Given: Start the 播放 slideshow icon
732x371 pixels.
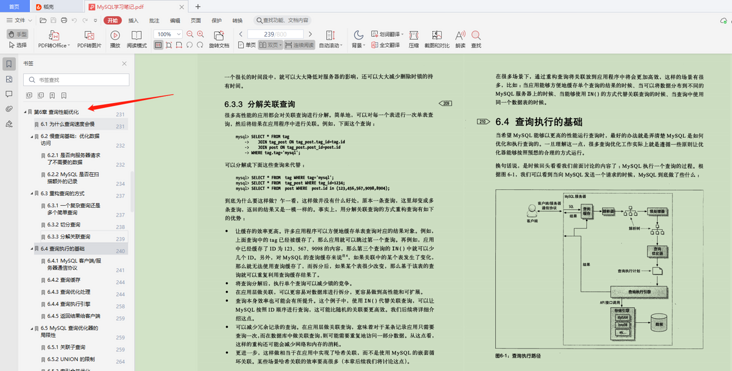Looking at the screenshot, I should tap(115, 39).
